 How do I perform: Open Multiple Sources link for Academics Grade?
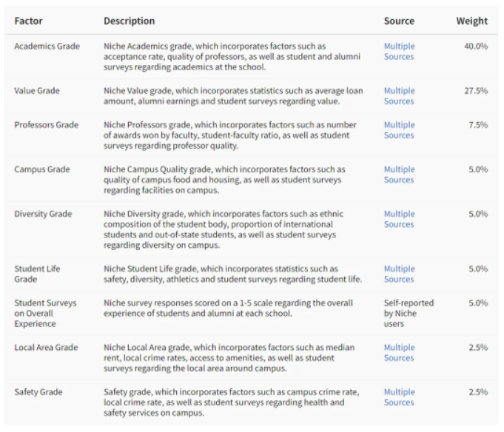coord(399,51)
